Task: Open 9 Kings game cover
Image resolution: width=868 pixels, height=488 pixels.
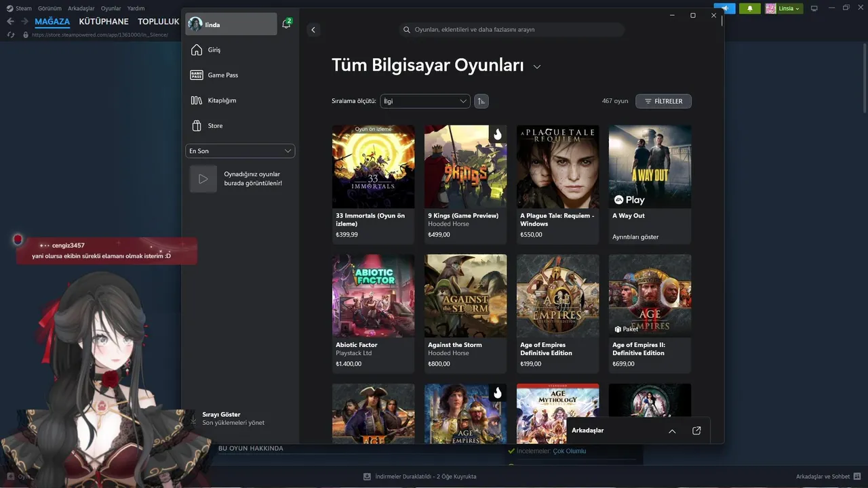Action: click(465, 167)
